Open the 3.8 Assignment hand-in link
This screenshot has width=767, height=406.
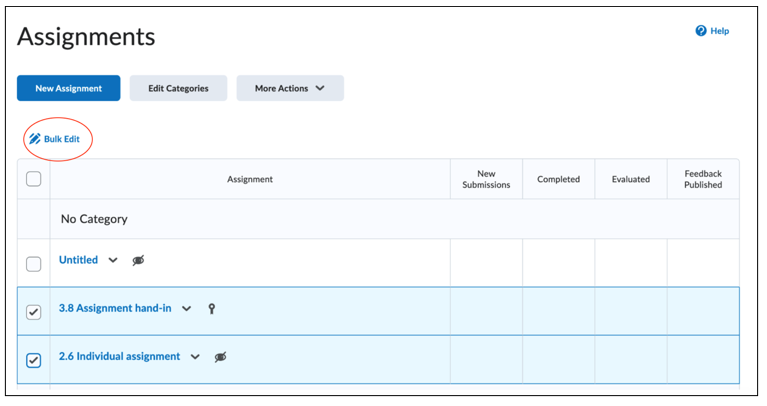[115, 308]
